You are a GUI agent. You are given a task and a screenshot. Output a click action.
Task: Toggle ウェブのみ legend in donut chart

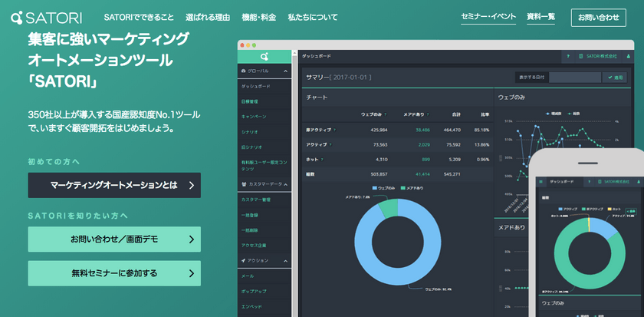(x=386, y=187)
